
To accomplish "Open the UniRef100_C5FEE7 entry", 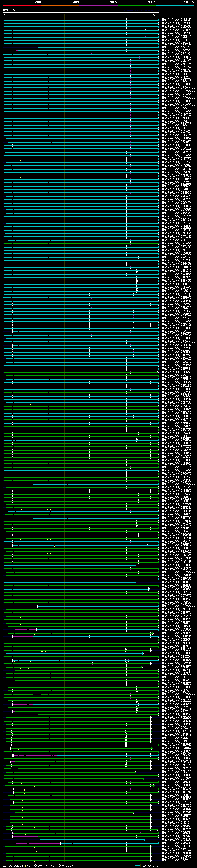I will click(177, 436).
